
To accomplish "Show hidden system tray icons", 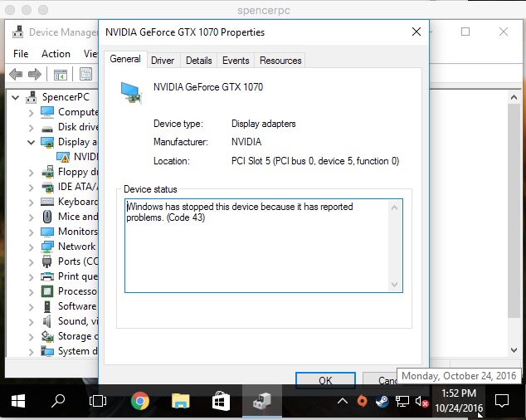I will pyautogui.click(x=343, y=401).
